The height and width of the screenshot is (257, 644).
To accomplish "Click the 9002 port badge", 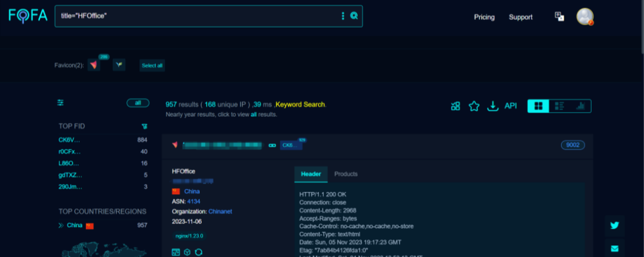I will click(x=573, y=145).
